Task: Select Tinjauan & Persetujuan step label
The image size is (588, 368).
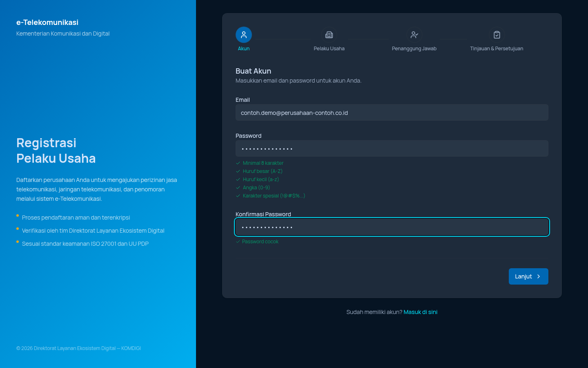Action: (x=497, y=49)
